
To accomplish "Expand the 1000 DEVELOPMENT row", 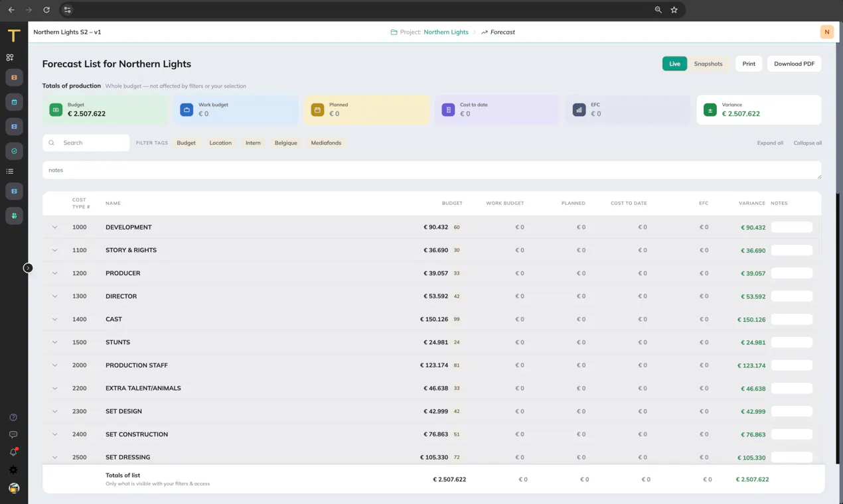I will tap(55, 227).
